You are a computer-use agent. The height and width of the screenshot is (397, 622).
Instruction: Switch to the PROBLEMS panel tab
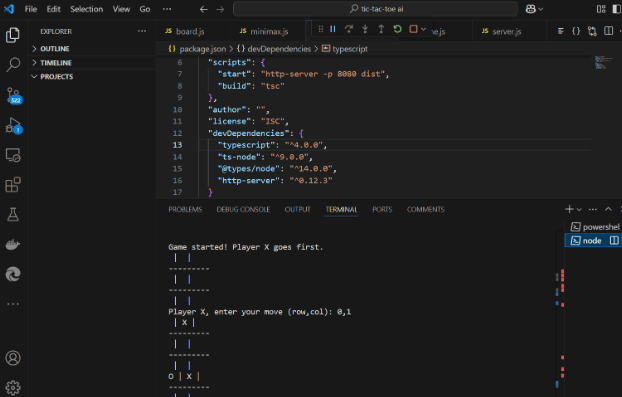pos(185,209)
